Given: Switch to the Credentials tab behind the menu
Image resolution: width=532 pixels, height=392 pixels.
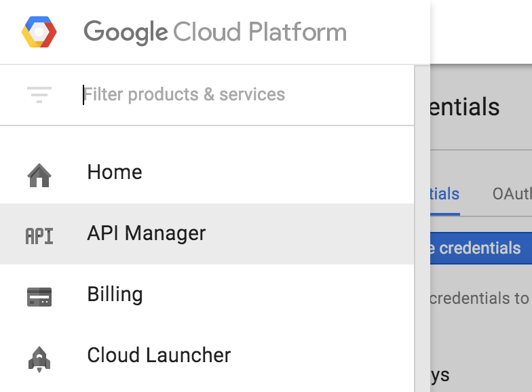Looking at the screenshot, I should point(445,194).
